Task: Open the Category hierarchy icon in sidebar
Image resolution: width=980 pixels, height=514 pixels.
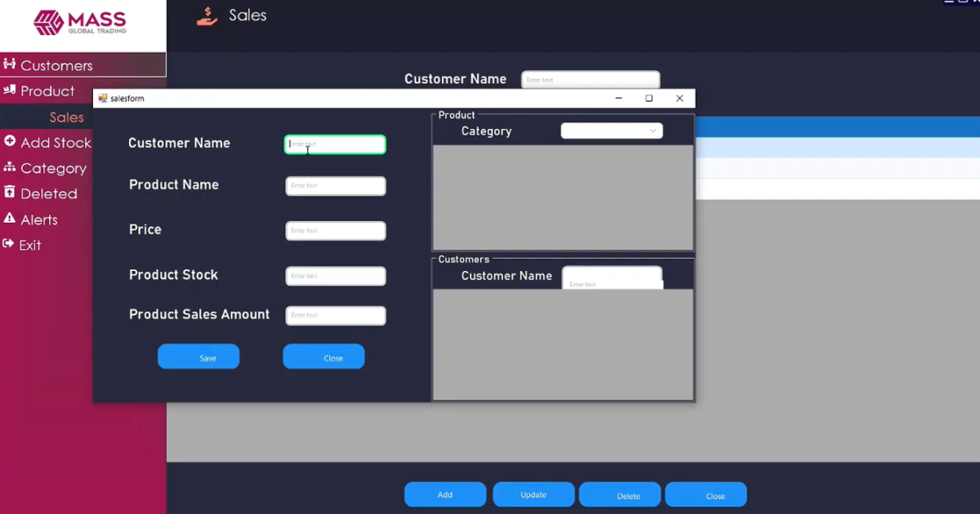Action: (10, 168)
